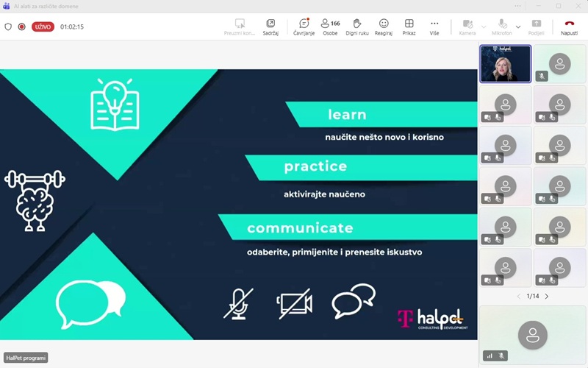Go to previous participants page
This screenshot has width=588, height=368.
click(x=519, y=297)
